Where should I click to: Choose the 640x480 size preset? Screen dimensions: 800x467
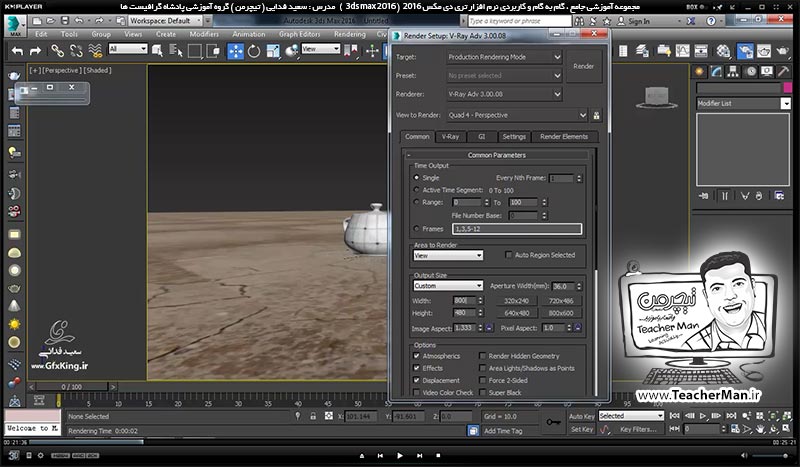pos(516,313)
